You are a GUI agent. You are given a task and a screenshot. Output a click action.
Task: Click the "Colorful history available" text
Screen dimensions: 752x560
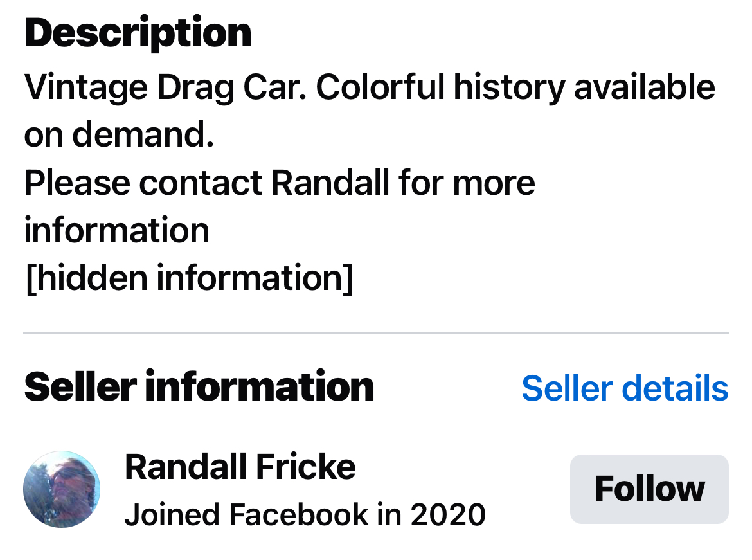coord(515,87)
